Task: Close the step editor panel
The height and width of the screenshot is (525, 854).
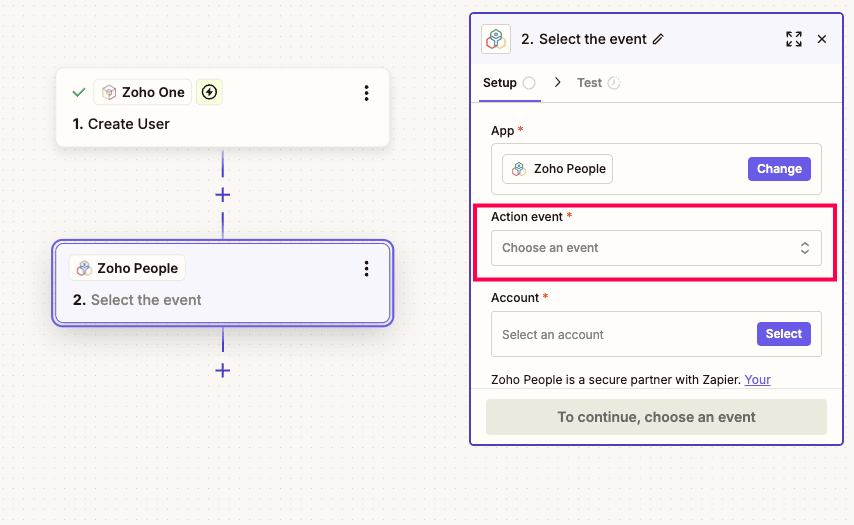Action: click(822, 39)
